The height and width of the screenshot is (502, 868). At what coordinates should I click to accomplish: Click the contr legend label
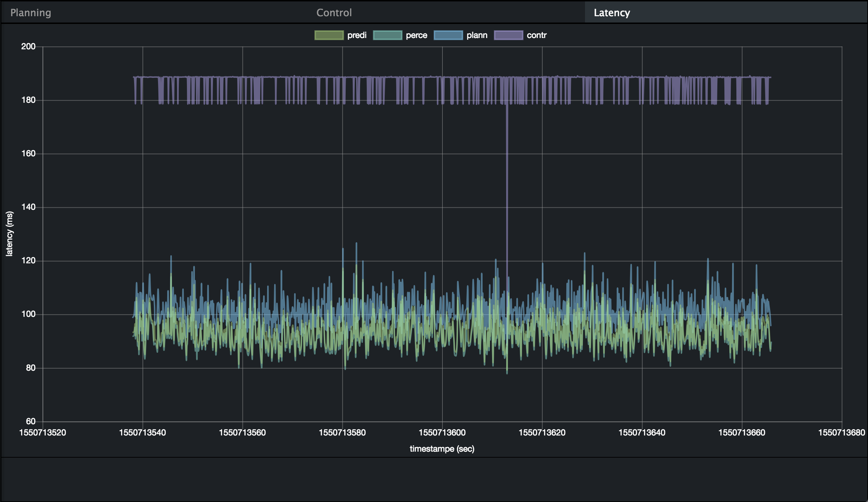coord(537,35)
